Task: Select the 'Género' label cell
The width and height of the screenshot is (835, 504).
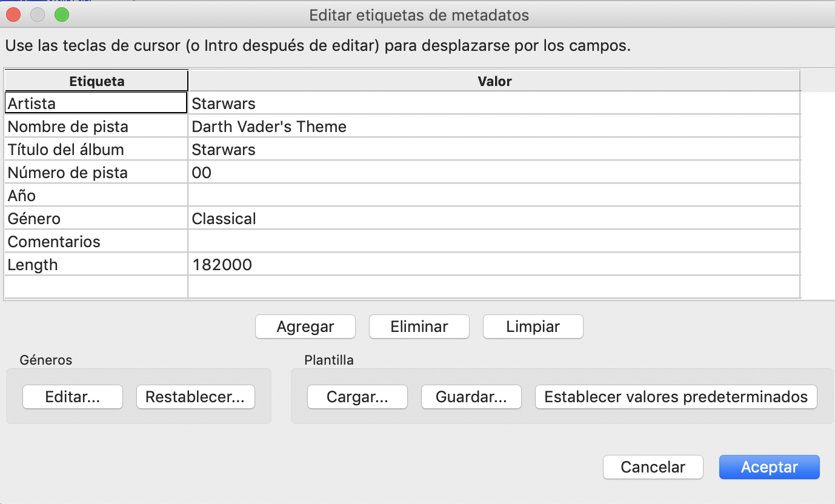Action: [96, 219]
